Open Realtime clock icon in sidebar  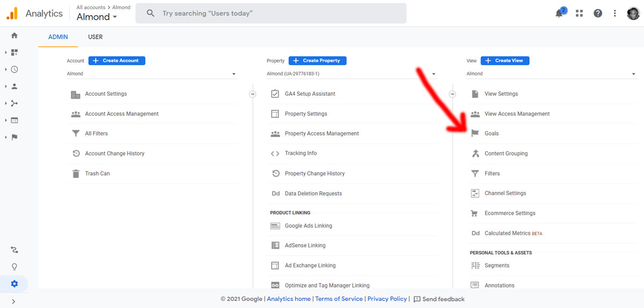pyautogui.click(x=14, y=69)
